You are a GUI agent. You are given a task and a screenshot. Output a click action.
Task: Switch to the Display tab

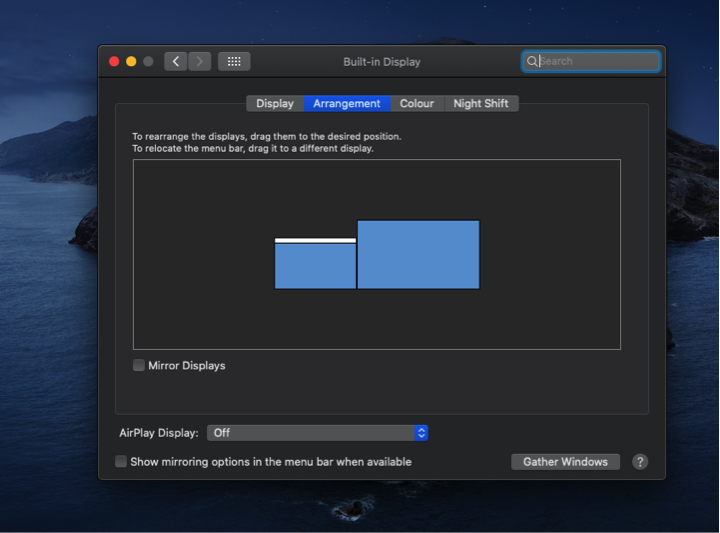tap(275, 103)
